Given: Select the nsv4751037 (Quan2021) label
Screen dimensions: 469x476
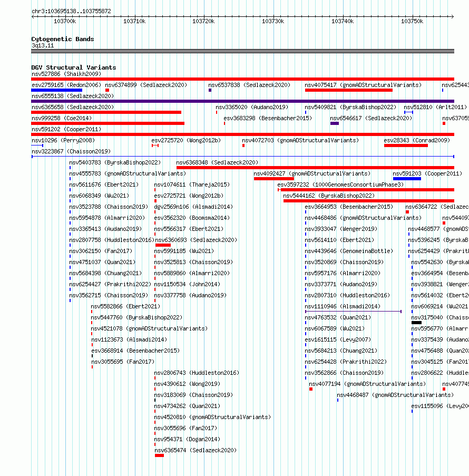Looking at the screenshot, I should pos(102,263).
